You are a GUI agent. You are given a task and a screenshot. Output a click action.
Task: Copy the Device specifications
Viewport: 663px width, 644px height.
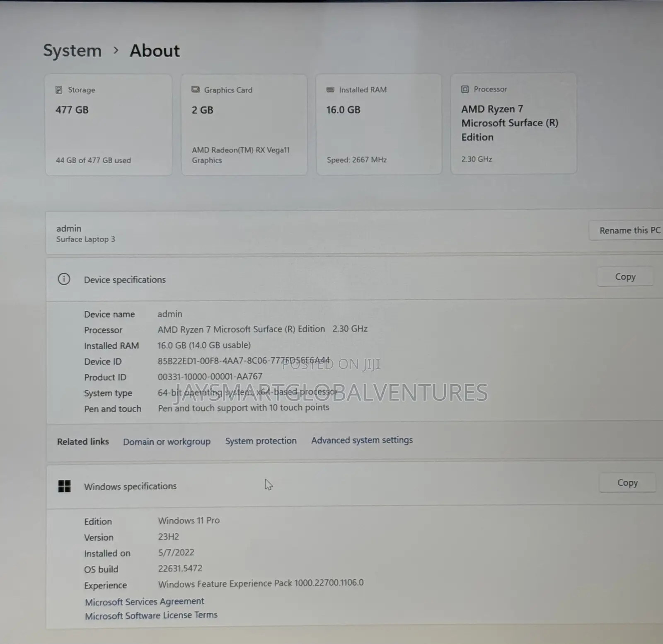[x=625, y=276]
